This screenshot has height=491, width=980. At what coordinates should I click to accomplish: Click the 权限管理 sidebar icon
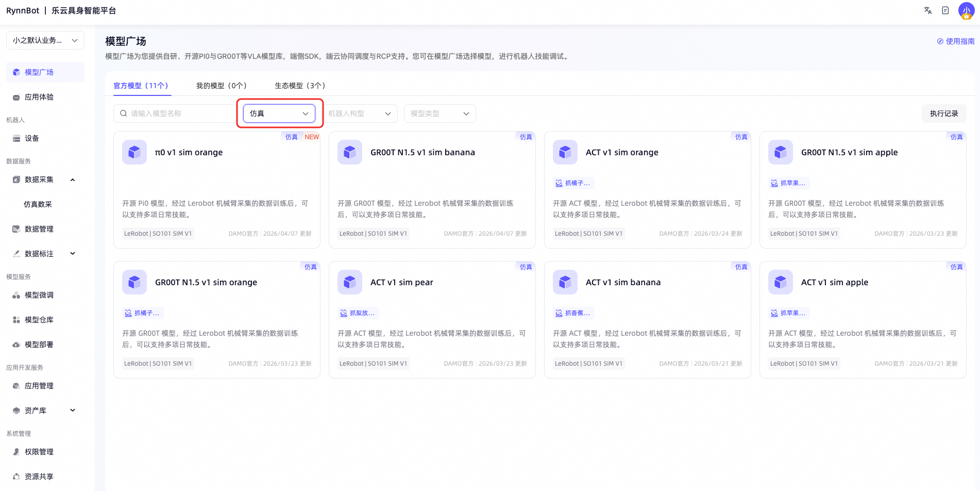pos(16,452)
